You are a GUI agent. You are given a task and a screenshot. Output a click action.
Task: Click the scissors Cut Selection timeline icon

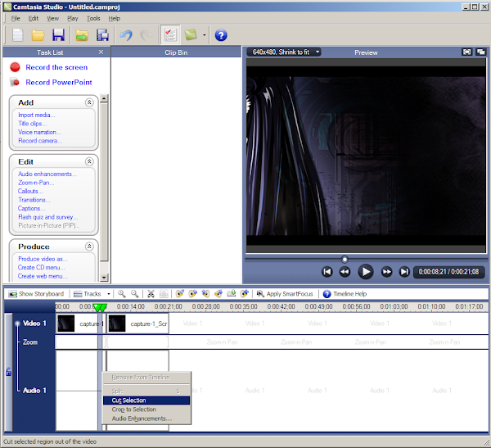tap(151, 293)
